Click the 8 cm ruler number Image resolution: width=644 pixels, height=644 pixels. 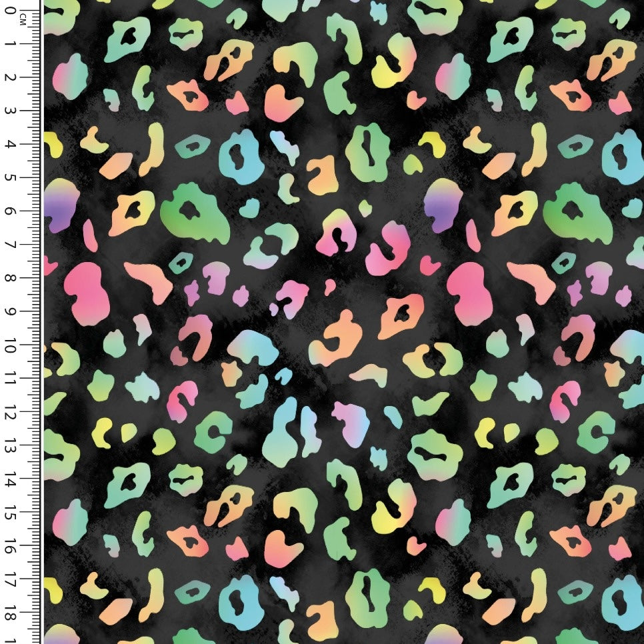click(9, 277)
